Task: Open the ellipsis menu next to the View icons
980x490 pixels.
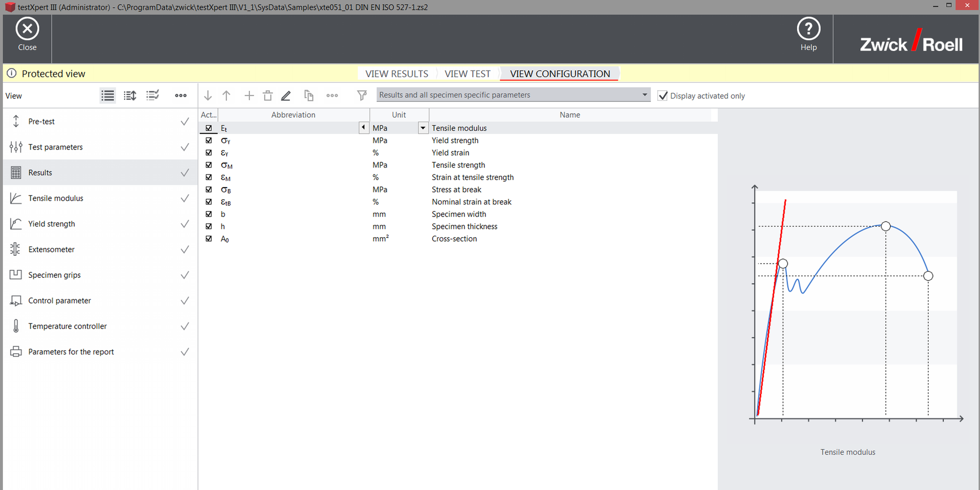Action: [x=180, y=95]
